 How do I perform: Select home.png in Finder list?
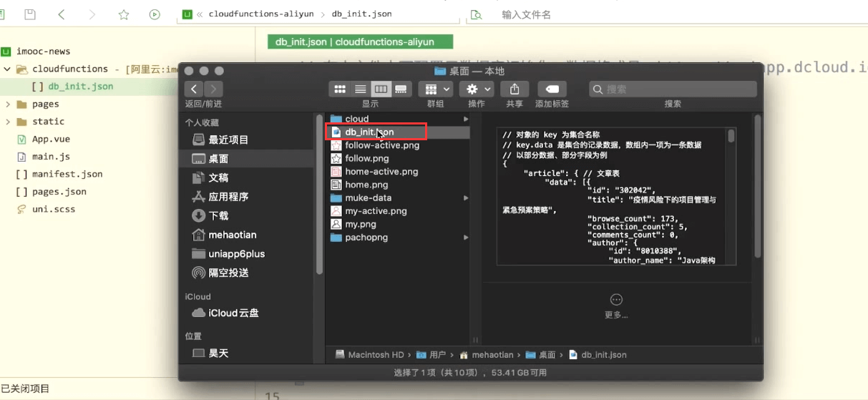point(366,185)
